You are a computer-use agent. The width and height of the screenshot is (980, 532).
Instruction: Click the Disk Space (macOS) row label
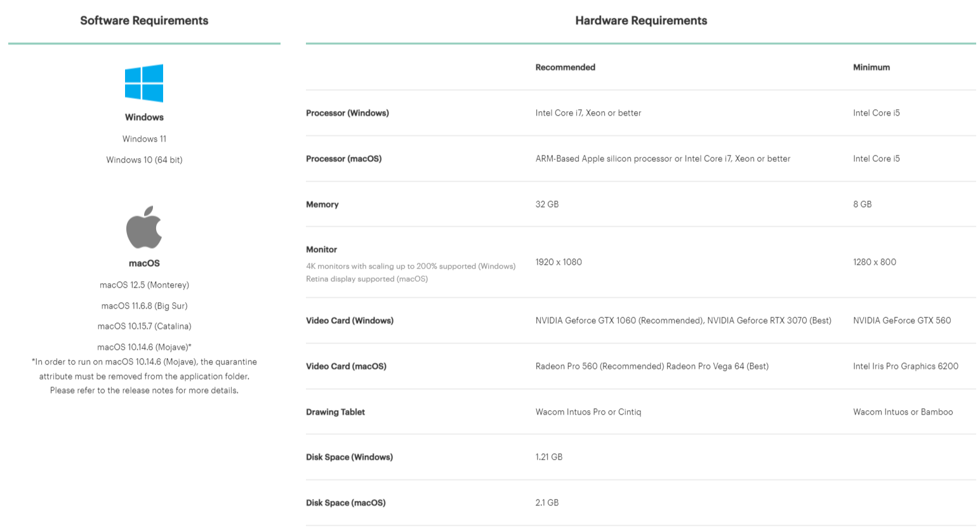(x=345, y=503)
